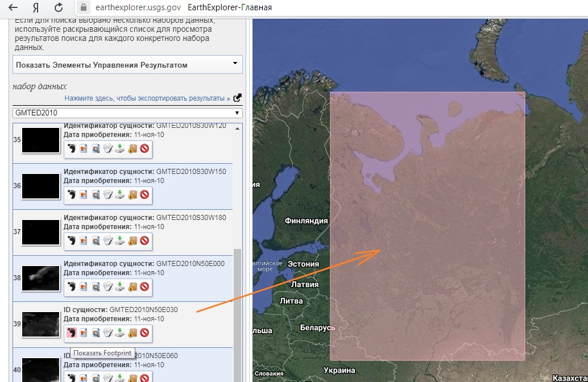Toggle footprint for result 39 (GMTED2010N50E030)
Image resolution: width=588 pixels, height=382 pixels.
point(72,333)
